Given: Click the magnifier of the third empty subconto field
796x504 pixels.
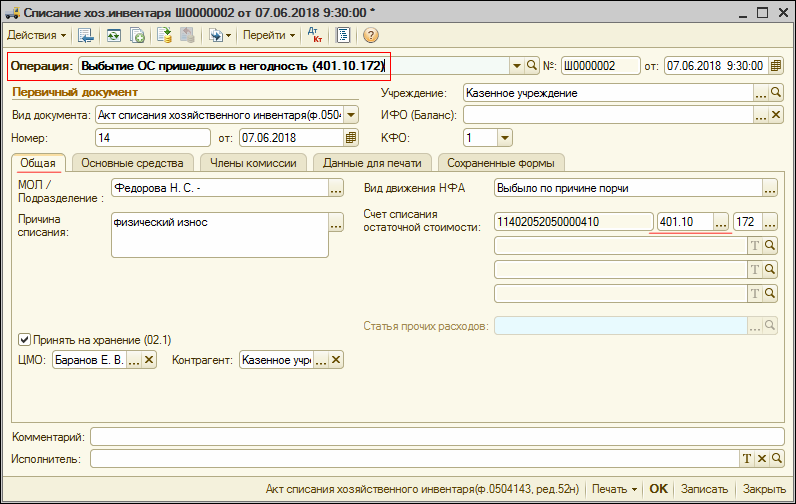Looking at the screenshot, I should [x=770, y=293].
